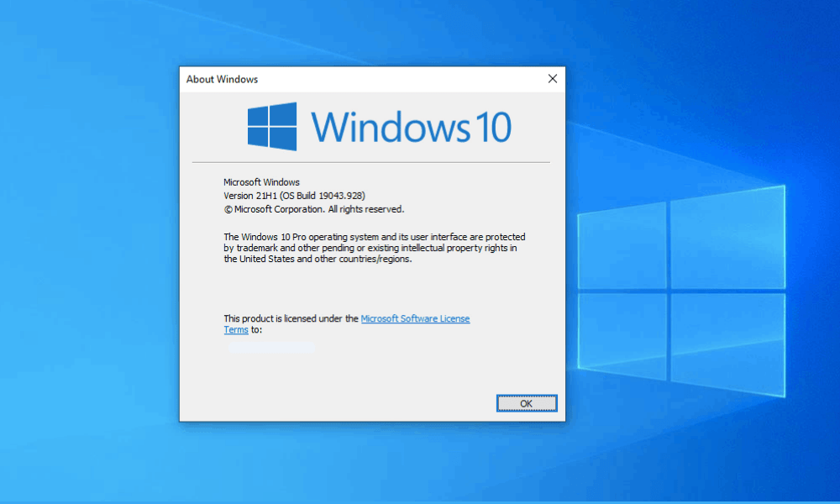Image resolution: width=840 pixels, height=504 pixels.
Task: Click the blue four-pane Windows logo in dialog
Action: pos(272,126)
